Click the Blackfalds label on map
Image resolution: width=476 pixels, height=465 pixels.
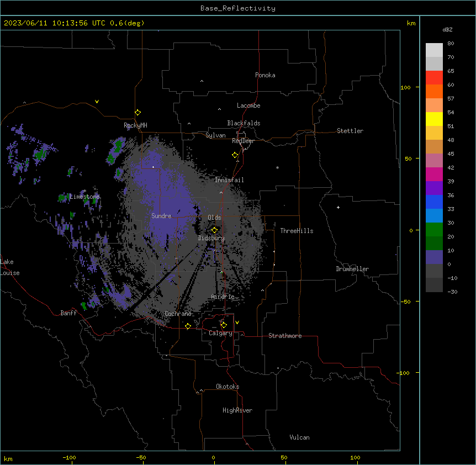[244, 123]
